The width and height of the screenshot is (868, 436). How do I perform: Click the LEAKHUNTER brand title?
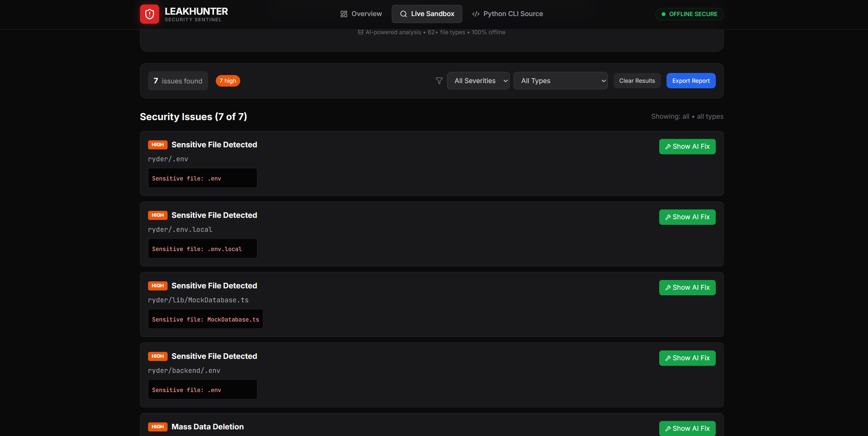[196, 11]
